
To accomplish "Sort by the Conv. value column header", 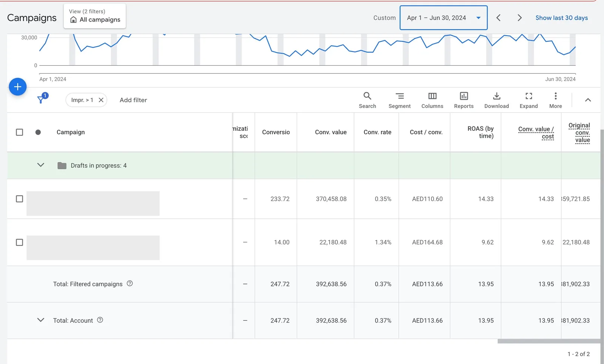I will [331, 132].
